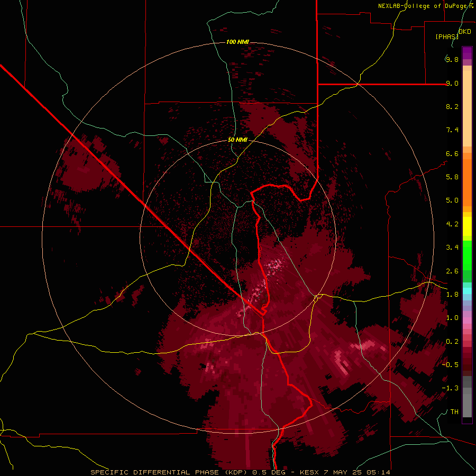Click the 05:14 timestamp text
This screenshot has width=476, height=476.
(x=378, y=472)
